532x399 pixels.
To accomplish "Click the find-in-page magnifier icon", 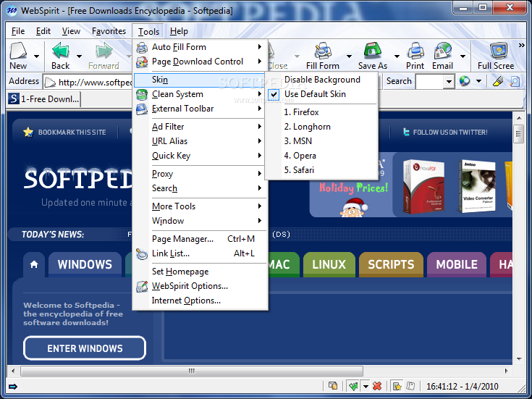I will pyautogui.click(x=515, y=81).
